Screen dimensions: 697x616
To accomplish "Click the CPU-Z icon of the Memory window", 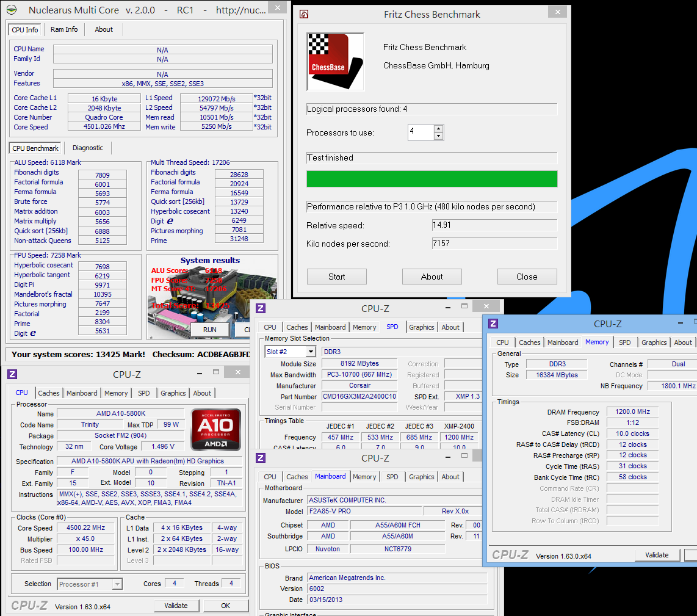I will pyautogui.click(x=493, y=324).
